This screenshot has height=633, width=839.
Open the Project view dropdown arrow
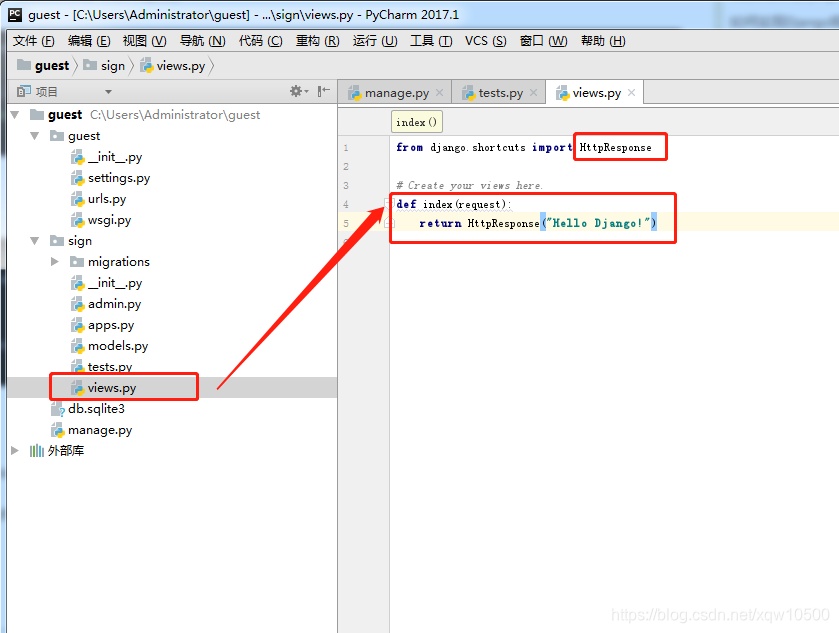[109, 92]
